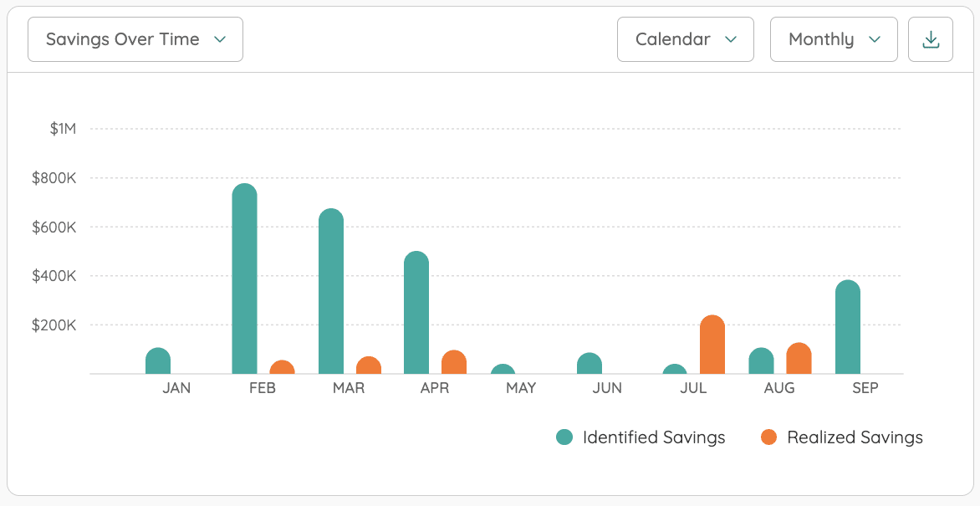Expand the Calendar dropdown
The height and width of the screenshot is (506, 980).
(x=685, y=39)
